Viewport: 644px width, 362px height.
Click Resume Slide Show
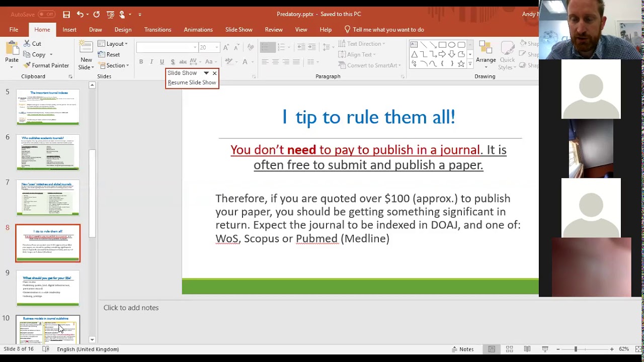(x=192, y=82)
